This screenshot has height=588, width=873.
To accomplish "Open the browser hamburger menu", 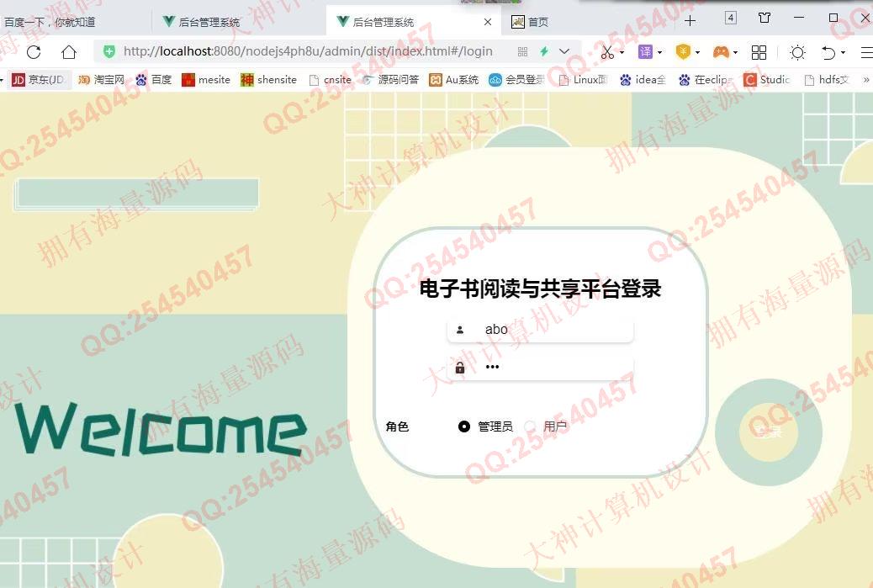I will (x=867, y=52).
